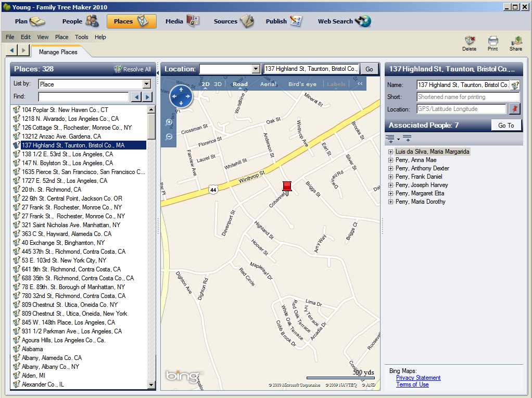Select 104 Poplar St. New Haven Co., CT
The image size is (532, 398).
pyautogui.click(x=65, y=110)
